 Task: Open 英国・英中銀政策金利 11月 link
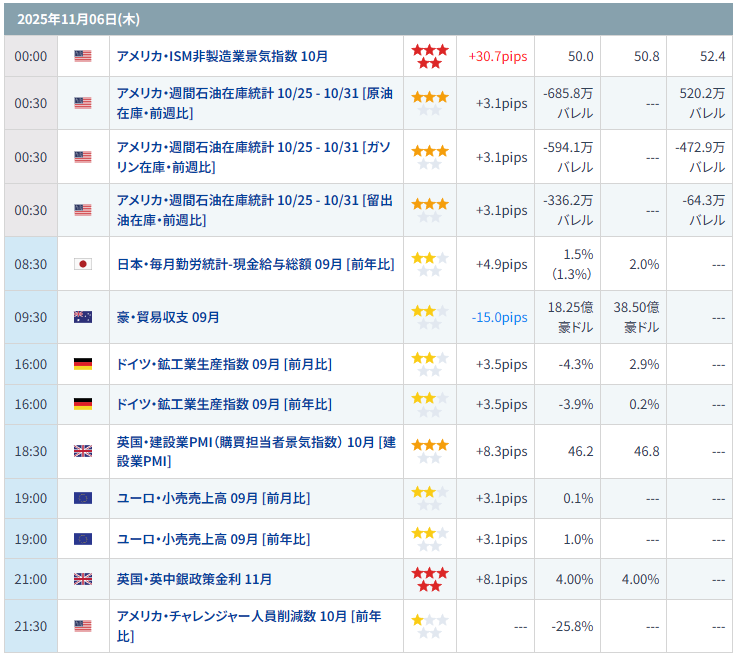194,579
